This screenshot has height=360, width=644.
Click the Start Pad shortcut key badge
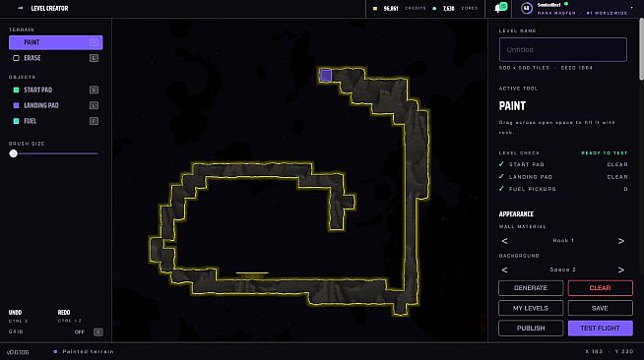point(94,90)
